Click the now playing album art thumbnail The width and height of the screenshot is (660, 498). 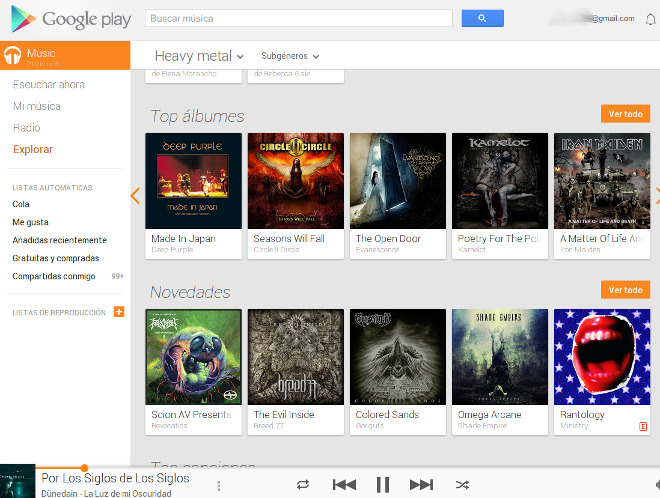point(18,481)
